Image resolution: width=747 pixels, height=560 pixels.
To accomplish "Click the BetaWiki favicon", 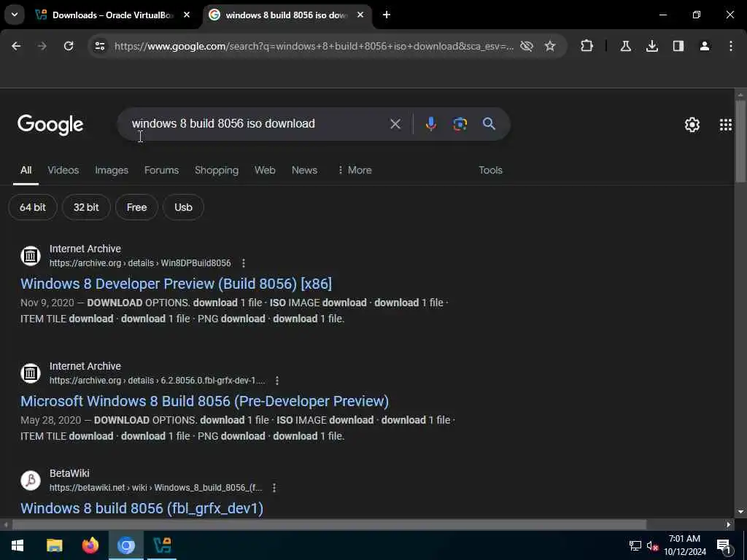I will point(31,481).
